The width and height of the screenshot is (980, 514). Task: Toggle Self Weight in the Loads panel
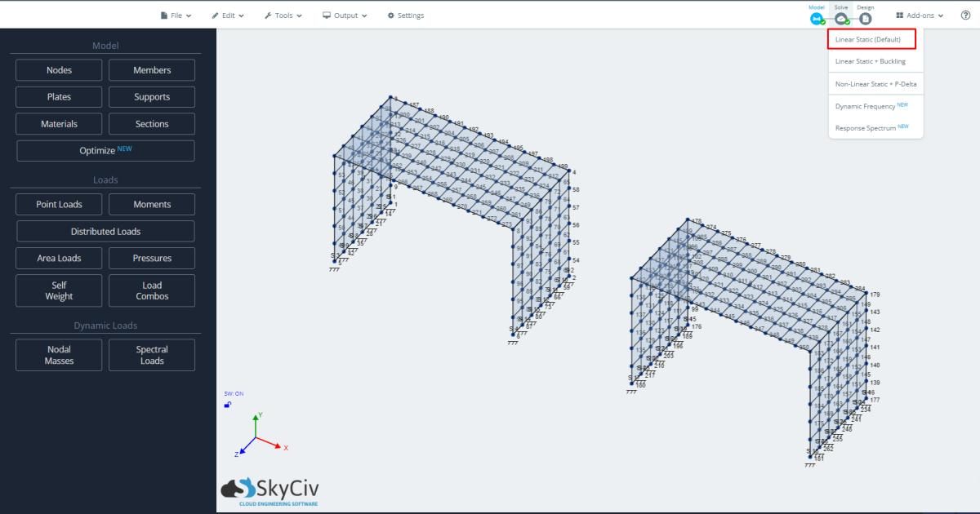point(59,290)
